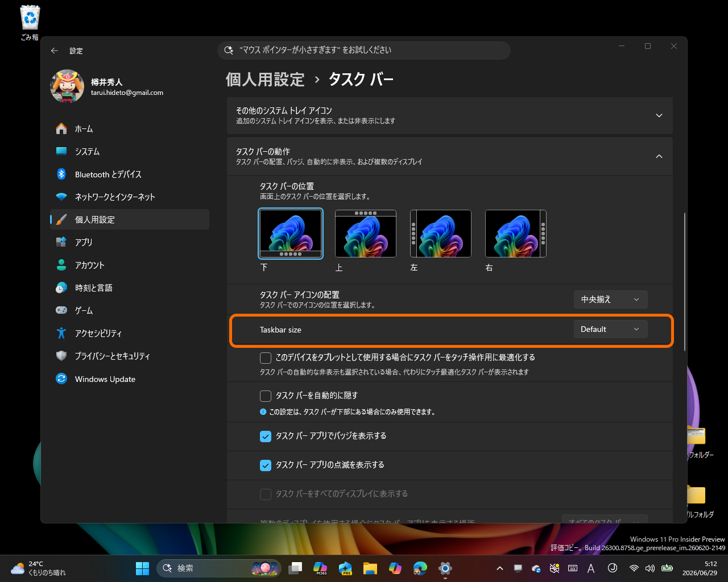This screenshot has height=582, width=728.
Task: Open プライバシーとセキュリティ settings
Action: (x=130, y=356)
